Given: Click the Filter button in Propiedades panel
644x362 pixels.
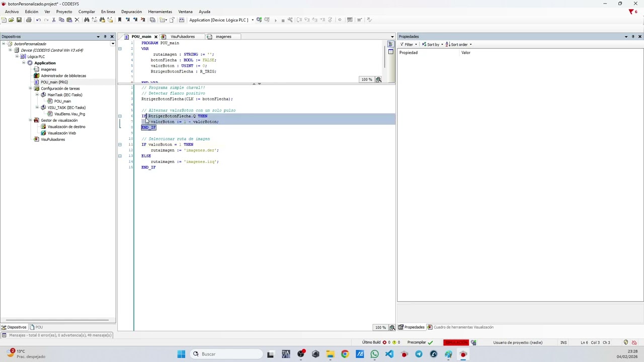Looking at the screenshot, I should 408,44.
